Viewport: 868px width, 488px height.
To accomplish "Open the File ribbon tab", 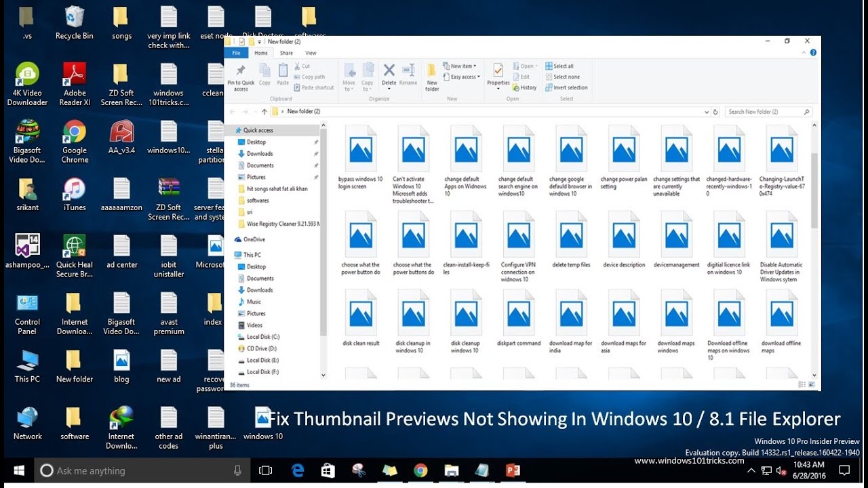I will pyautogui.click(x=236, y=53).
